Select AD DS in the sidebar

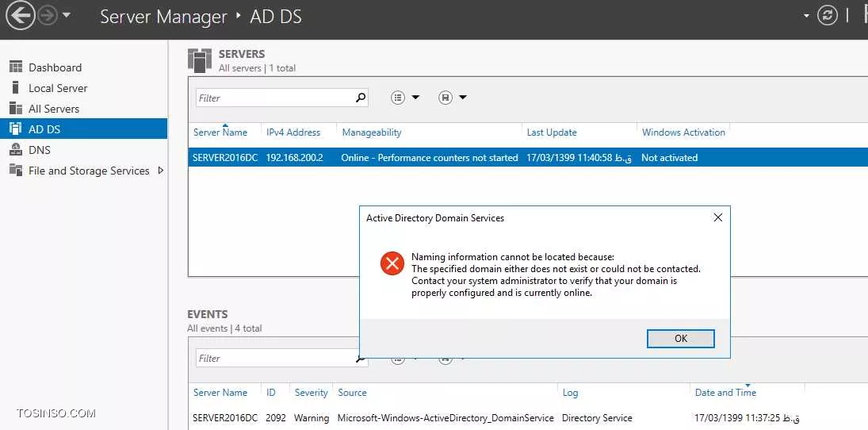tap(83, 129)
